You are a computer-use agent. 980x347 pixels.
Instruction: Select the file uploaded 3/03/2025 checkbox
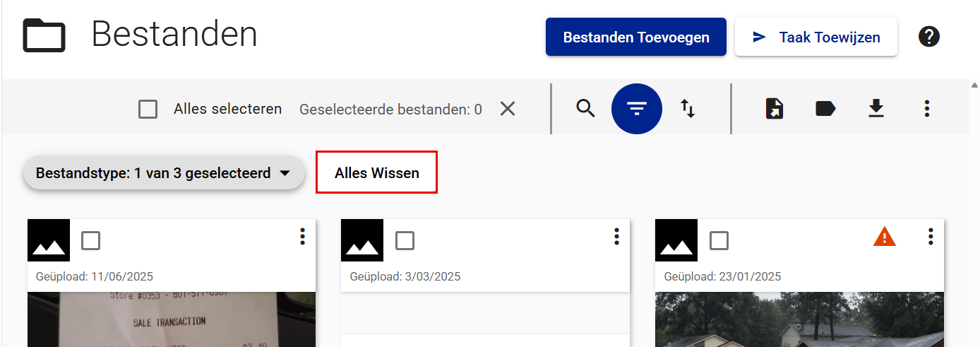click(x=405, y=241)
